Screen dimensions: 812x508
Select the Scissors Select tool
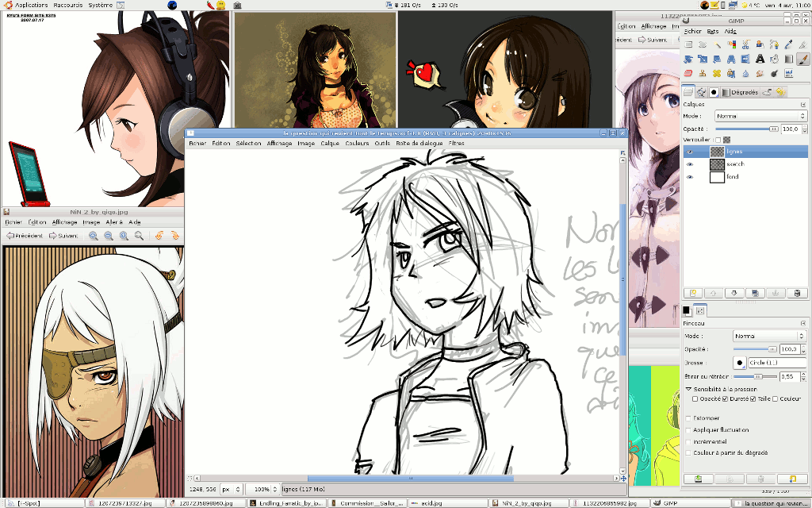coord(745,45)
